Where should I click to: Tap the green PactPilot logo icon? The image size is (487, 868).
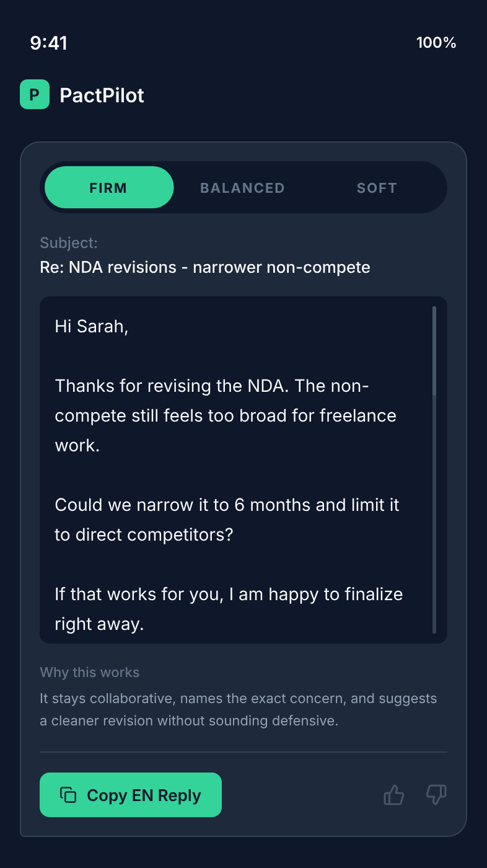(35, 95)
